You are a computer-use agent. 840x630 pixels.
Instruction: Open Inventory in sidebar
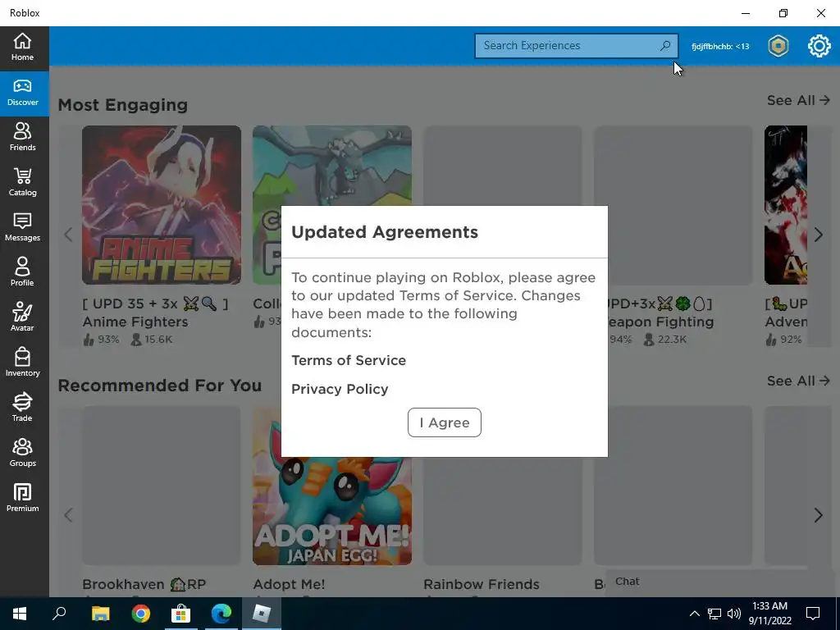coord(22,363)
